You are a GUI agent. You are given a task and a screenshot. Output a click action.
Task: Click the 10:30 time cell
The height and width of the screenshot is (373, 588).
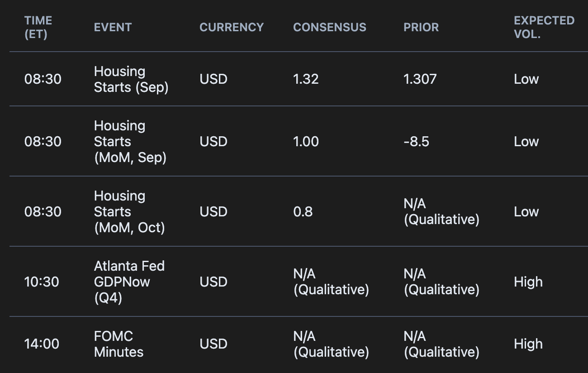coord(42,282)
